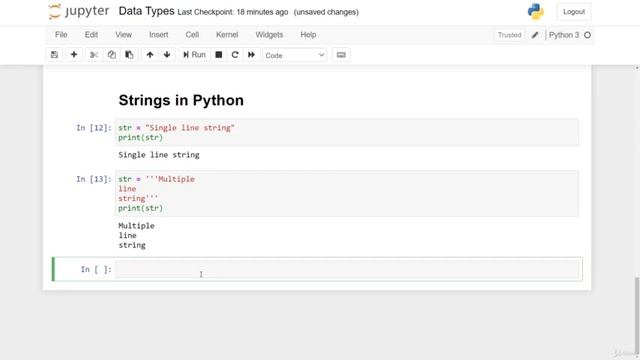The width and height of the screenshot is (640, 360).
Task: Click the (unsaved changes) status text
Action: point(326,12)
